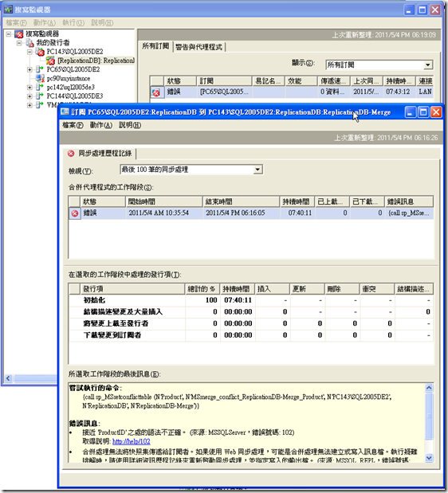Maximize the subscription detail window
Image resolution: width=448 pixels, height=493 pixels.
(422, 112)
